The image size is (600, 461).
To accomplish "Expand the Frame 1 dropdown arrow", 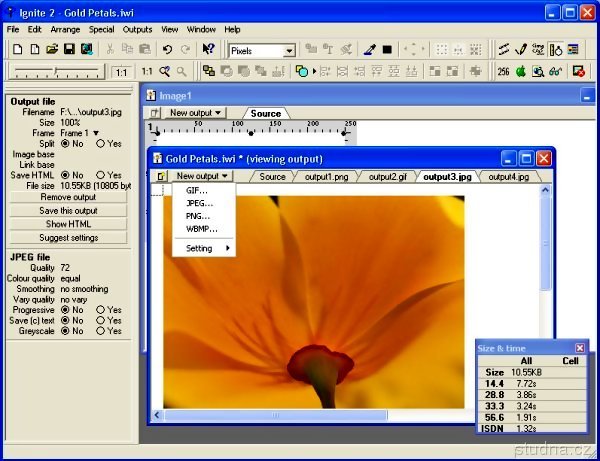I will point(96,133).
